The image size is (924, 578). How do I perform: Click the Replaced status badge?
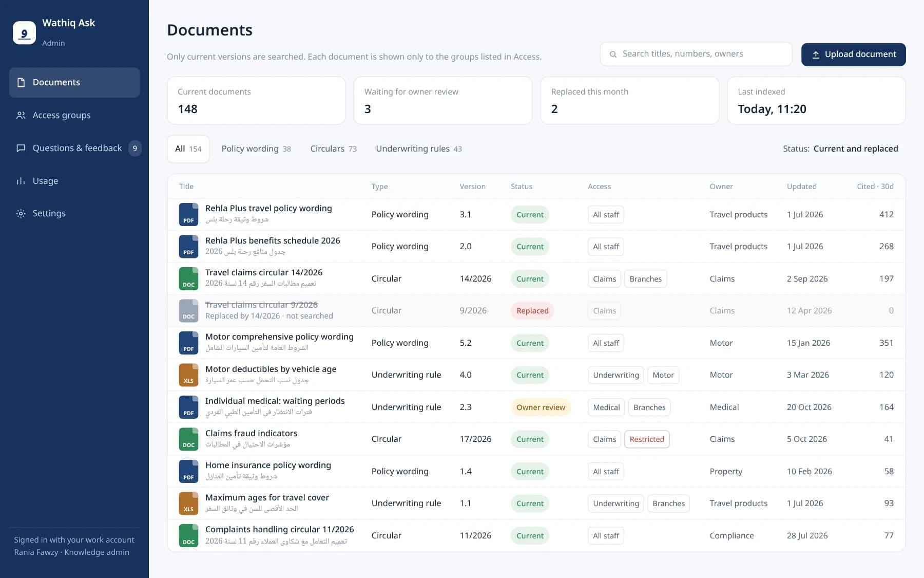(532, 311)
